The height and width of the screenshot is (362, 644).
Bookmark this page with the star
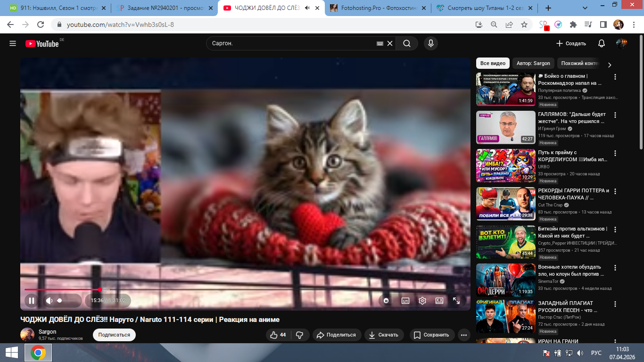(x=524, y=25)
